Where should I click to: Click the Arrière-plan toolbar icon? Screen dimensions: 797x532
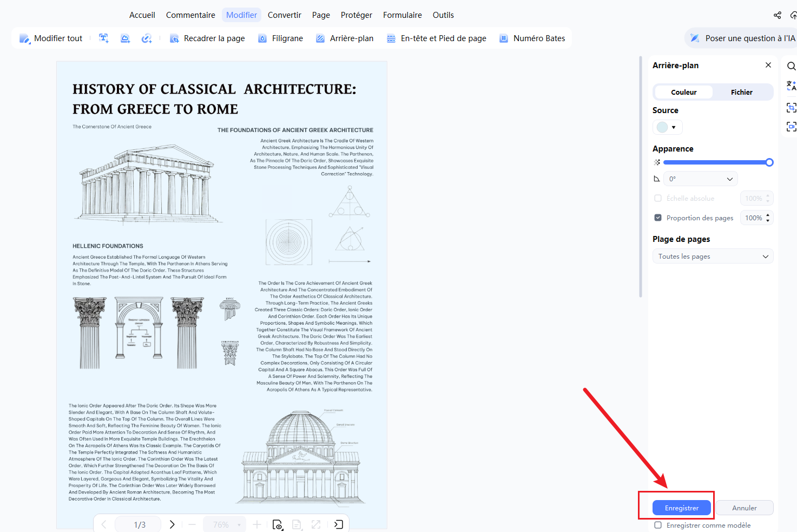320,38
